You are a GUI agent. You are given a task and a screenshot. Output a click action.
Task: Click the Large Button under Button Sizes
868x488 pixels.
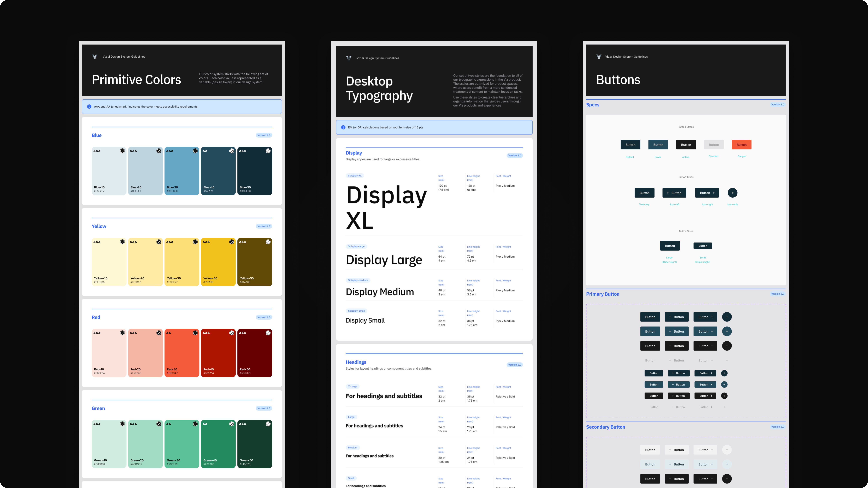coord(670,245)
